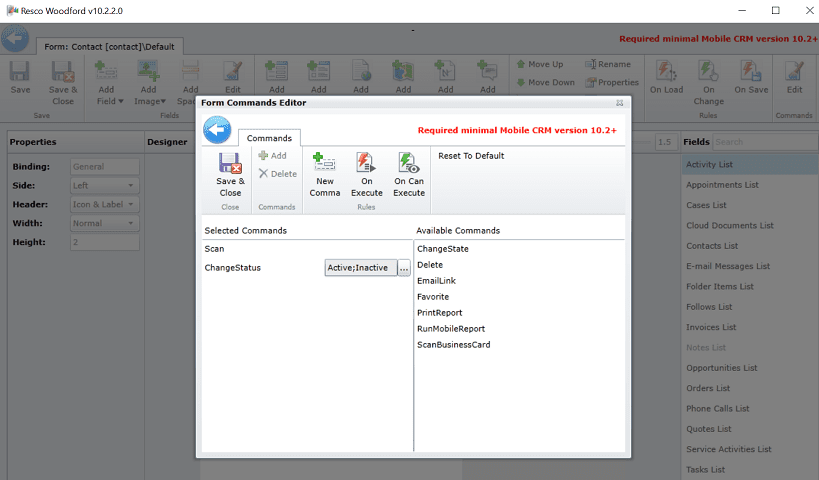Image resolution: width=819 pixels, height=480 pixels.
Task: Open the On Can Execute rule icon
Action: pyautogui.click(x=408, y=162)
